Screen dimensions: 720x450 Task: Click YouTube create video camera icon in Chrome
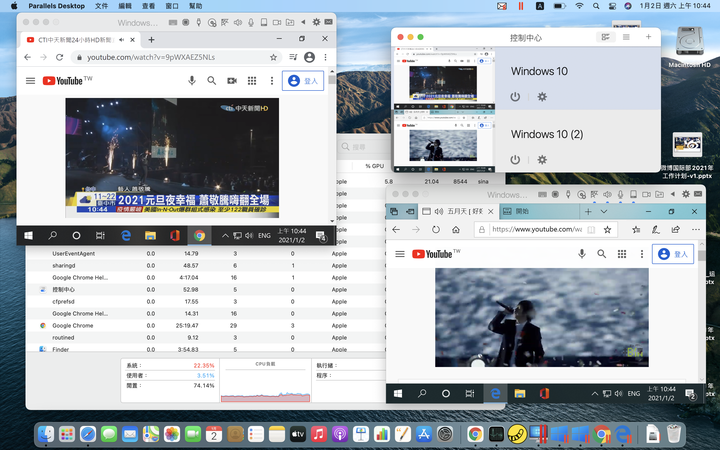click(232, 81)
